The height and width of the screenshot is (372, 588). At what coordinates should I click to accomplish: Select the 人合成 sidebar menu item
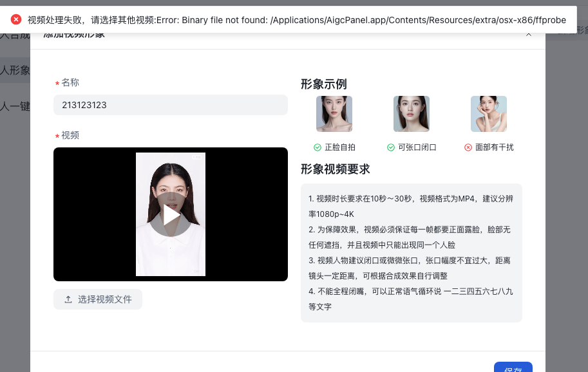click(x=15, y=35)
